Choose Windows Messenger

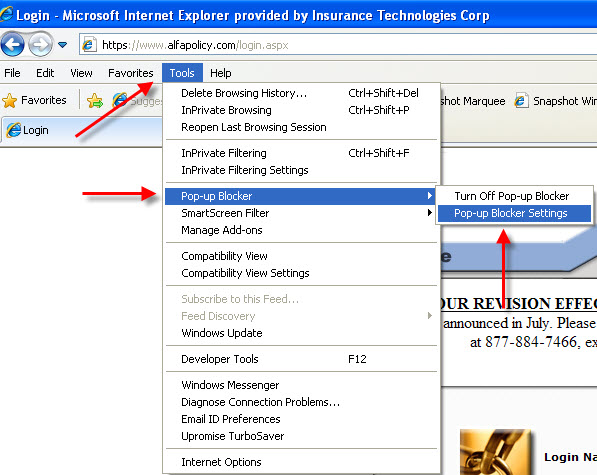click(x=302, y=385)
